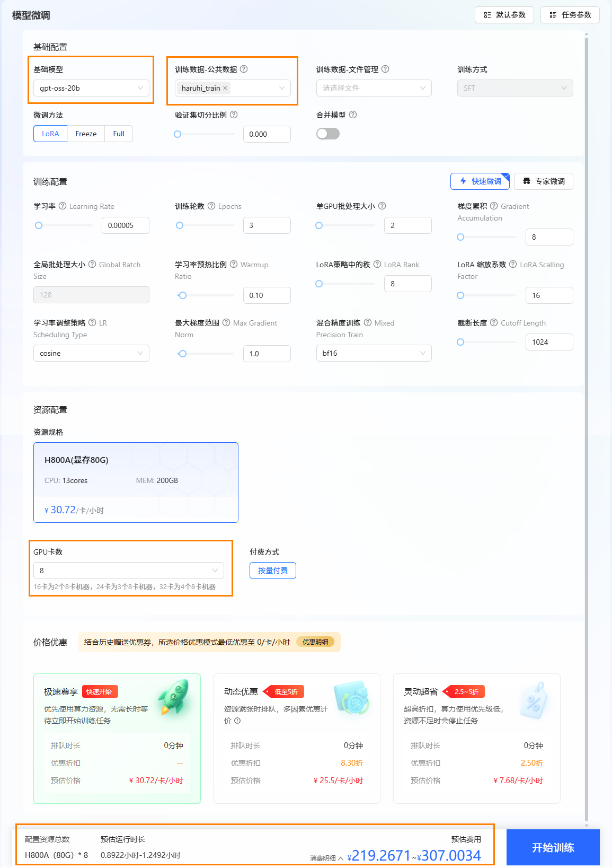Adjust 验证集切分比例 slider handle

pos(178,134)
